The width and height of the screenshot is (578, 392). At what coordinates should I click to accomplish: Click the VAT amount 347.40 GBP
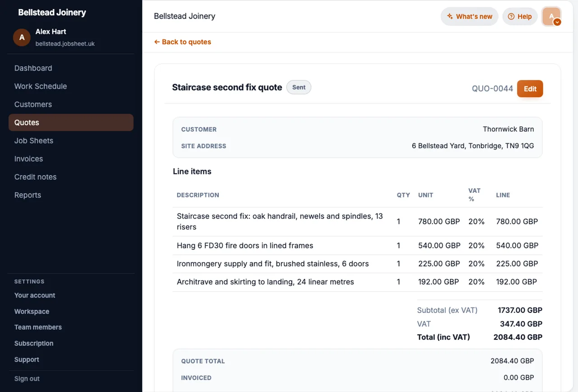tap(521, 324)
